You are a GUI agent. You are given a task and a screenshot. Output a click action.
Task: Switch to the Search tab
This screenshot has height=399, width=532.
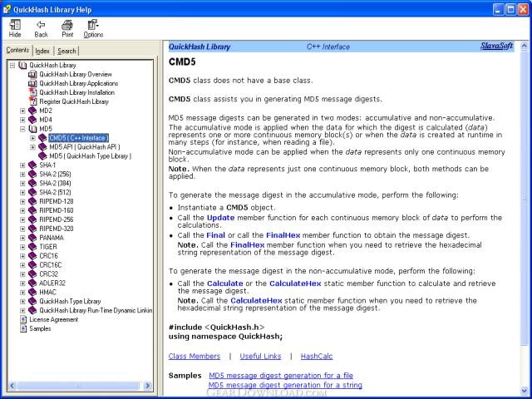click(66, 51)
